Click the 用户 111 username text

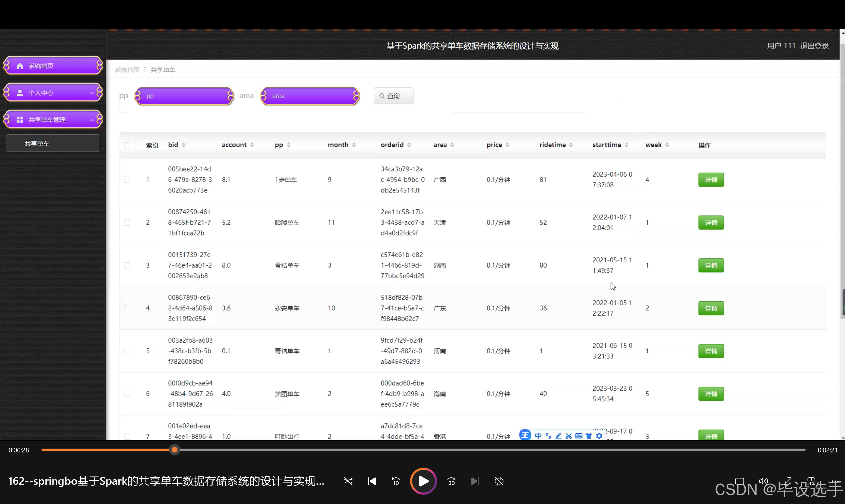point(781,46)
